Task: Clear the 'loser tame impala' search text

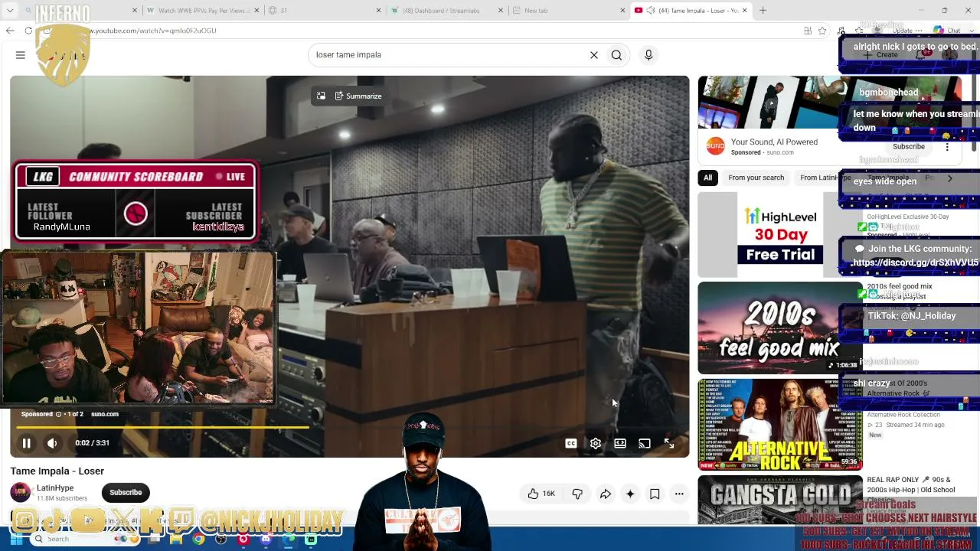Action: click(x=593, y=55)
